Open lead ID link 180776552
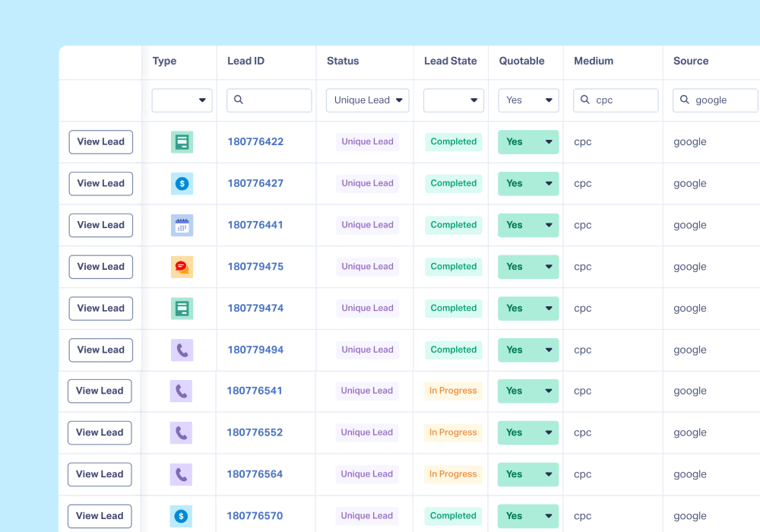Screen dimensions: 760x532 pos(255,432)
